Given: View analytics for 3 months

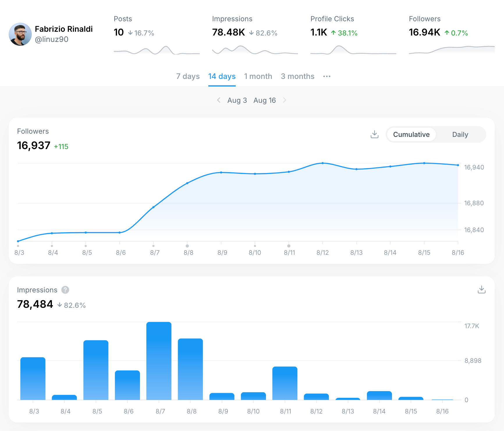Looking at the screenshot, I should click(297, 76).
